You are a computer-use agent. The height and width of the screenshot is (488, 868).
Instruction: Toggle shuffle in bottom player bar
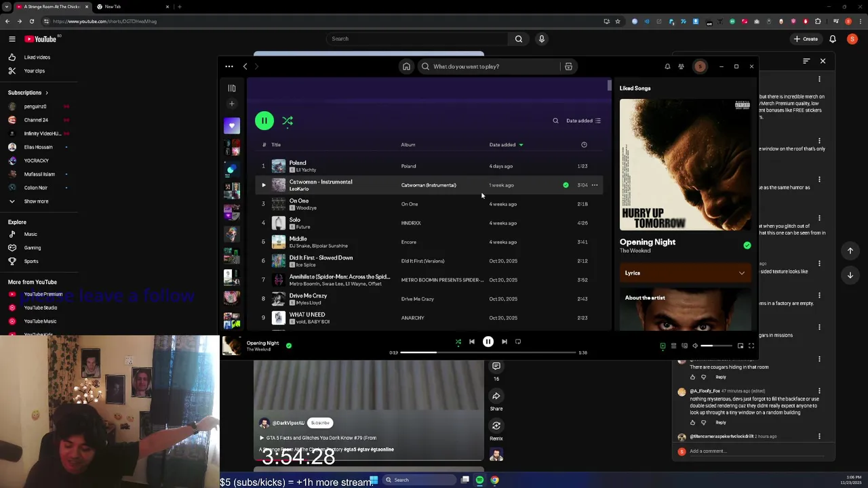[x=458, y=342]
